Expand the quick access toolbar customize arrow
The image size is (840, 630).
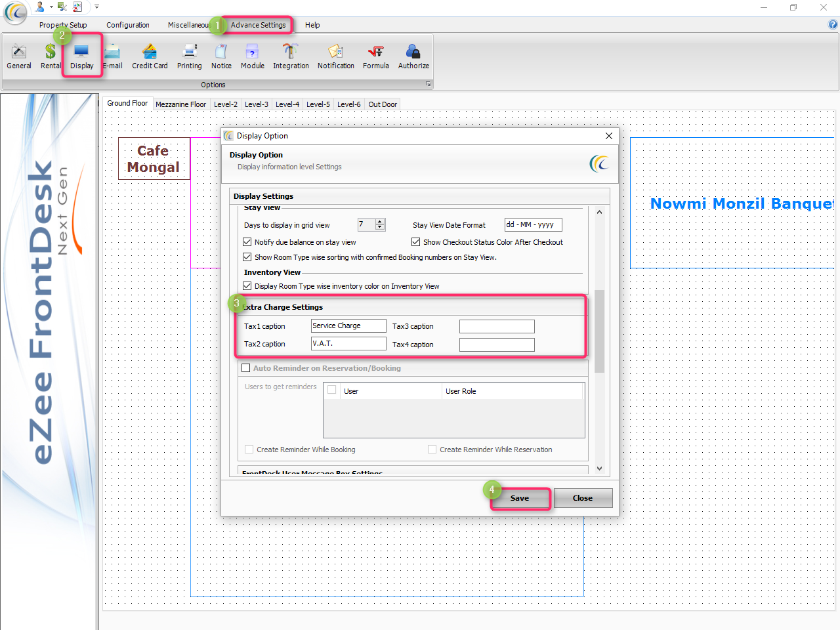(x=96, y=7)
